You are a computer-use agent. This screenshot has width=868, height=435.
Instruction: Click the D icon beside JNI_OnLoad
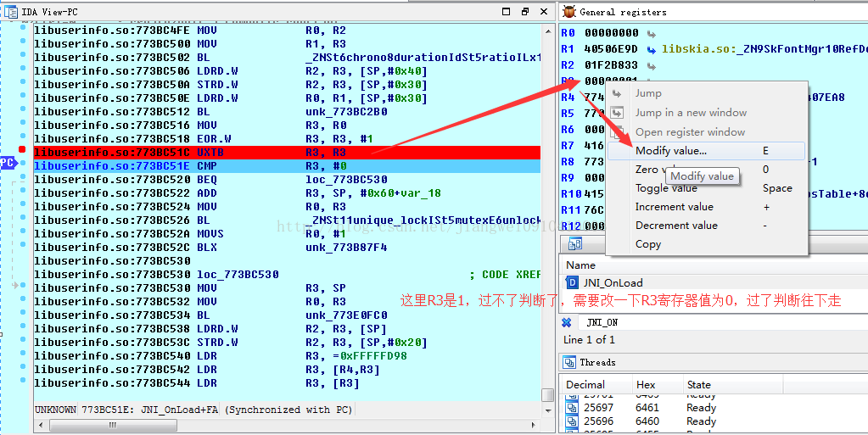pyautogui.click(x=572, y=283)
